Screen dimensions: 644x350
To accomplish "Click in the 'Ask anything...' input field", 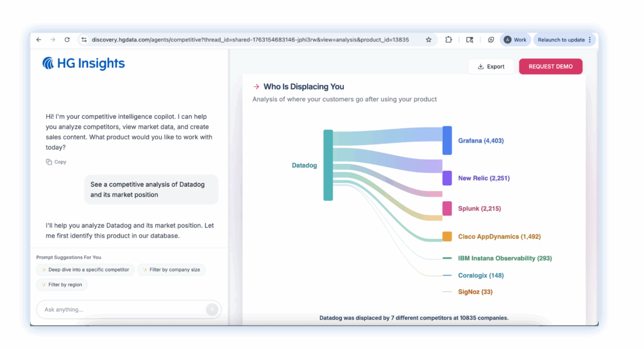I will (119, 309).
